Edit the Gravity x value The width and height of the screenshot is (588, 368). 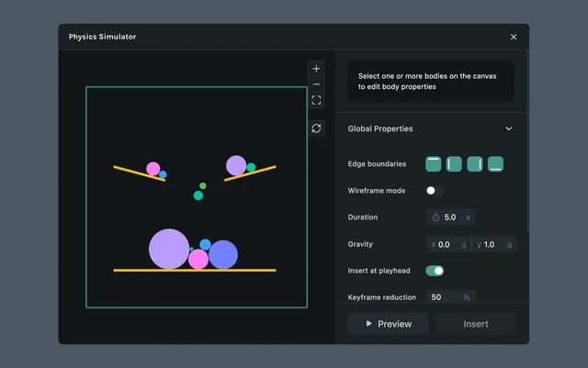pos(448,244)
